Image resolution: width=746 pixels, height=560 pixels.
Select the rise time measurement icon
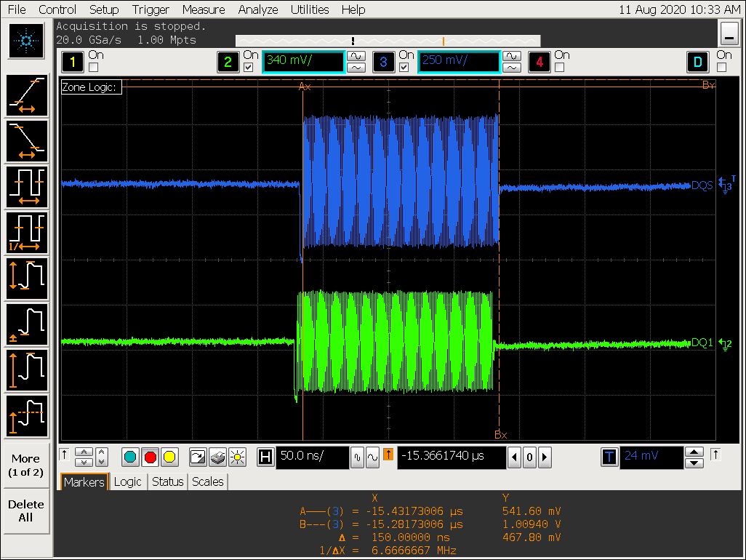click(x=27, y=95)
